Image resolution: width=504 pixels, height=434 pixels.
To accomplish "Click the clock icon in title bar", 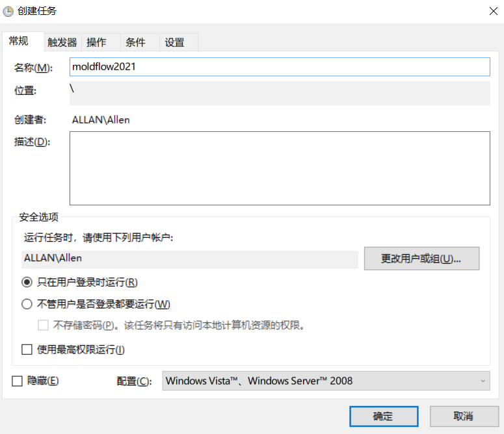I will [x=8, y=12].
